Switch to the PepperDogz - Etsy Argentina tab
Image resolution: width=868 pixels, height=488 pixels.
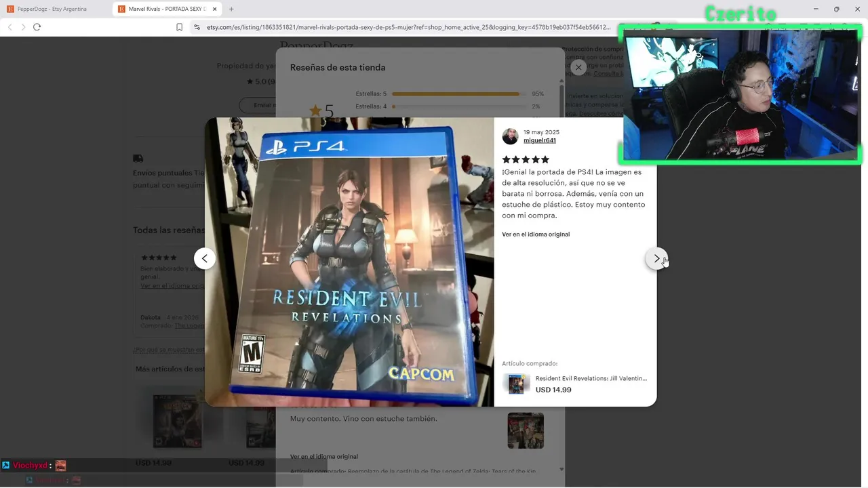click(52, 9)
